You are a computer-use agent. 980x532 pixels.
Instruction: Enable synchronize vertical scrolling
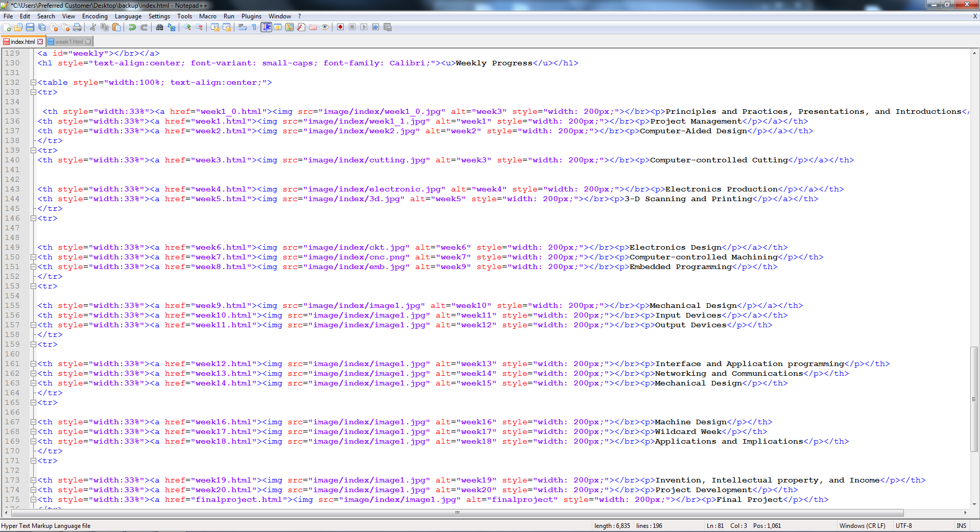[215, 27]
